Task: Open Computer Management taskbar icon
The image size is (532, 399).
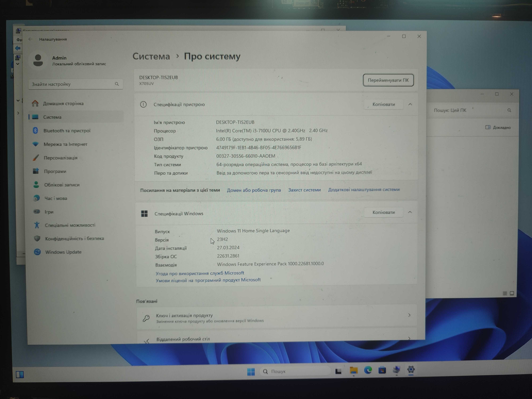Action: click(396, 369)
